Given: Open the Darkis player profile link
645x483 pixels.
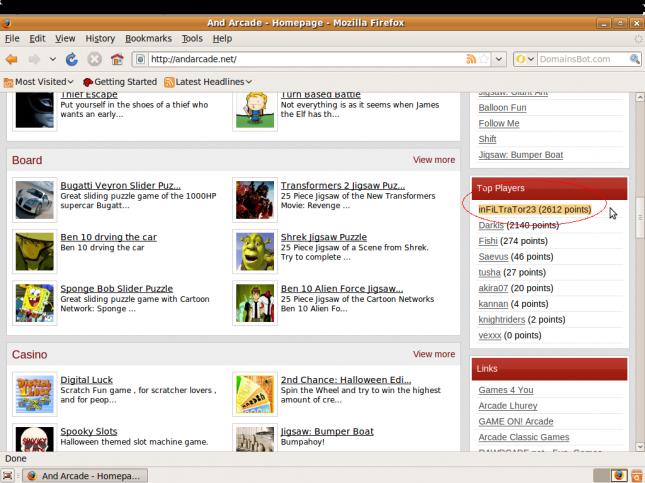Looking at the screenshot, I should pos(491,225).
